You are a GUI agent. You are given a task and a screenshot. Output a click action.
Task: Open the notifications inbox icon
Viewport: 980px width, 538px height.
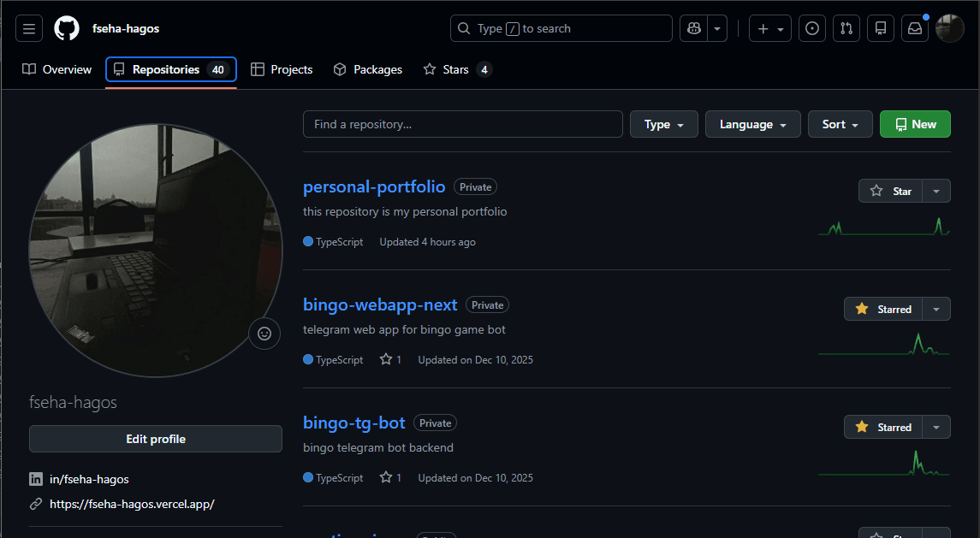coord(915,29)
